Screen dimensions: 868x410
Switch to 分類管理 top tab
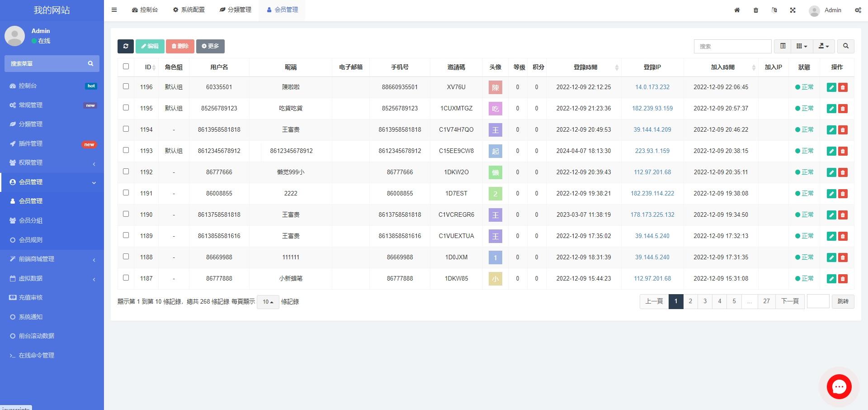[236, 10]
